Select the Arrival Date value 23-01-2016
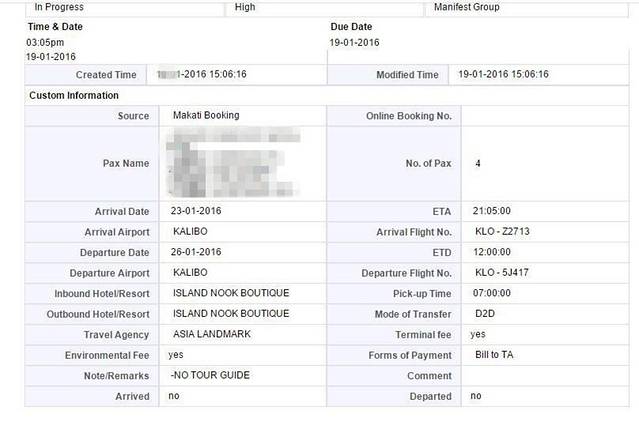 pyautogui.click(x=197, y=211)
